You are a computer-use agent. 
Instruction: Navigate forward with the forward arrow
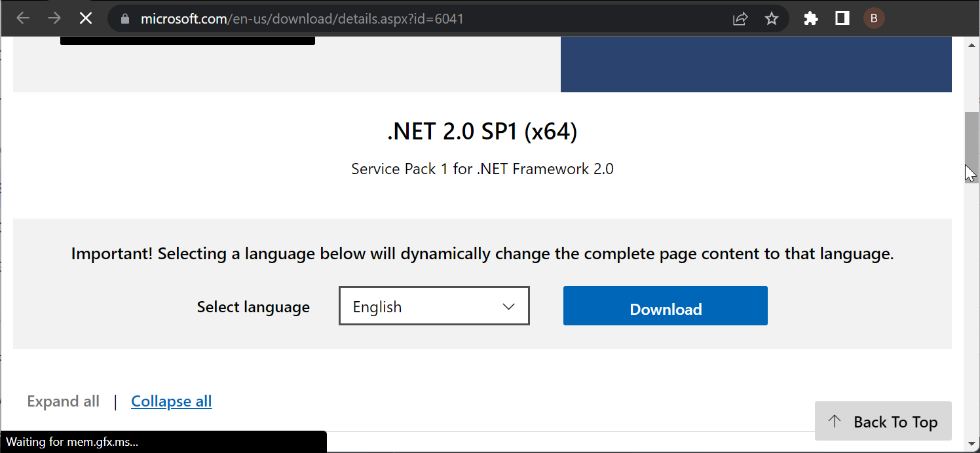[x=54, y=18]
